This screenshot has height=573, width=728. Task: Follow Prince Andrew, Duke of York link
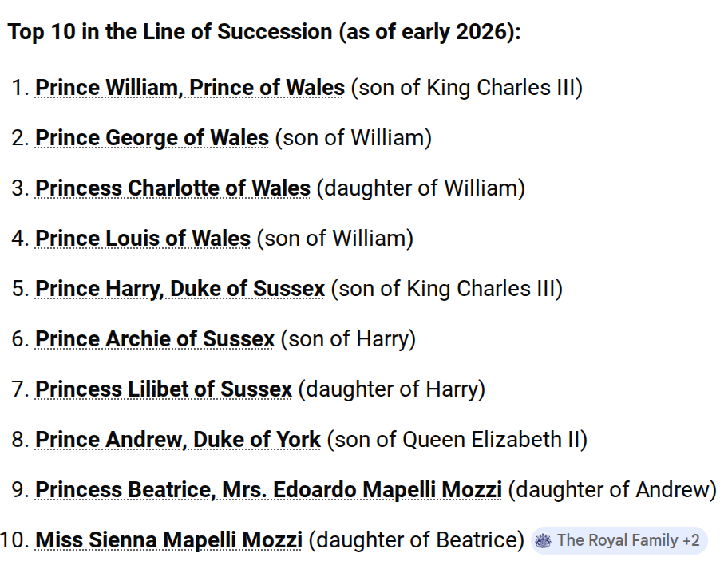coord(178,440)
